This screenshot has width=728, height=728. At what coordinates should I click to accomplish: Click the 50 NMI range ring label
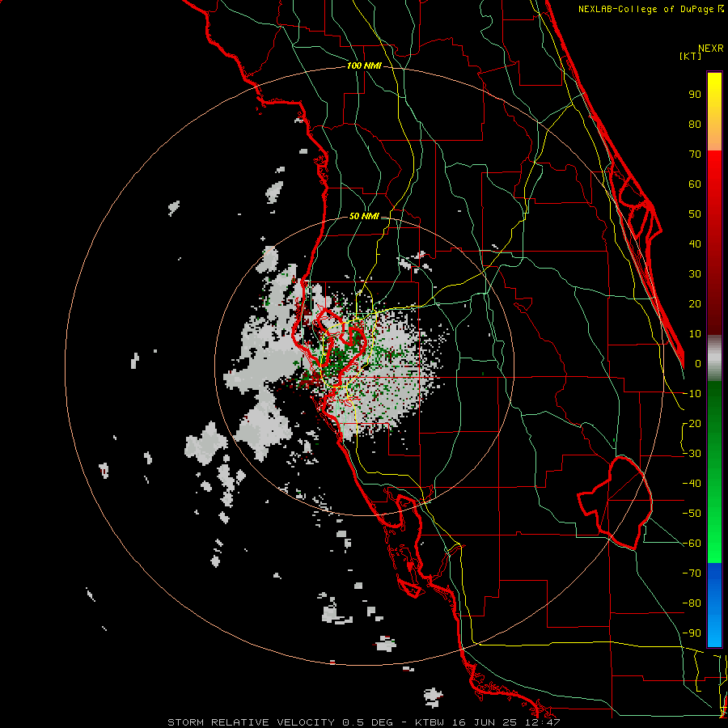point(364,216)
